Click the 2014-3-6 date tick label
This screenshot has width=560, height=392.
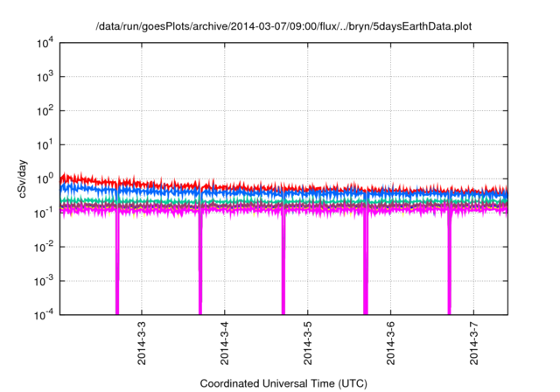tap(391, 343)
